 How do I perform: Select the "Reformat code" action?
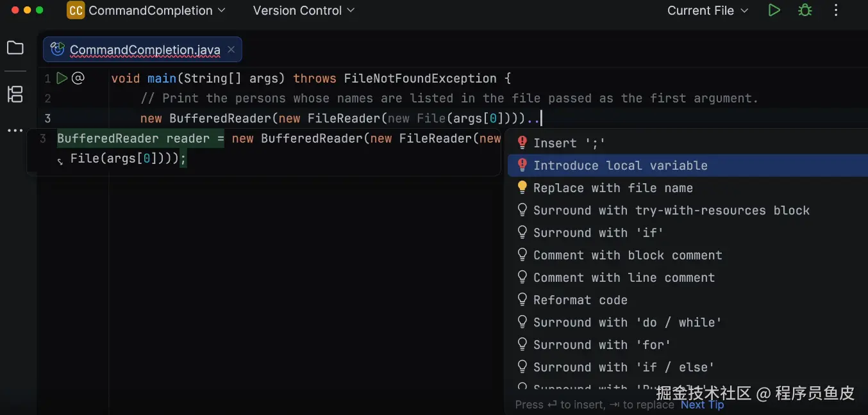tap(580, 300)
